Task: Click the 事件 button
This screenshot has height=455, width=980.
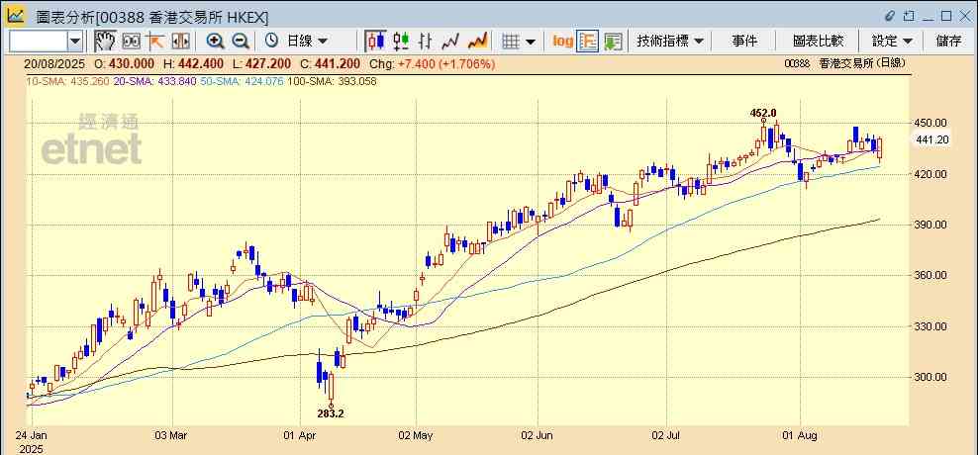Action: (x=744, y=42)
